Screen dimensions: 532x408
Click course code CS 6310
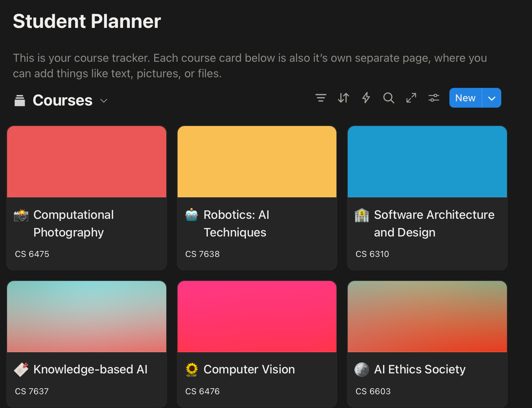coord(372,254)
